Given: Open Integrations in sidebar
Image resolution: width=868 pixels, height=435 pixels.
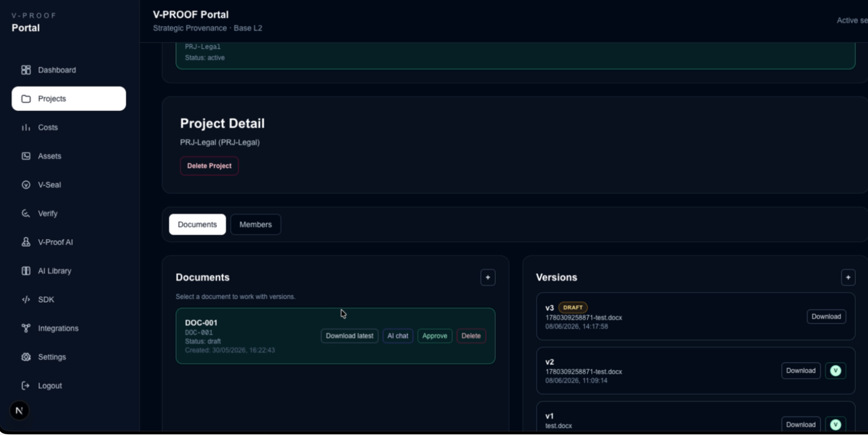Looking at the screenshot, I should point(69,328).
